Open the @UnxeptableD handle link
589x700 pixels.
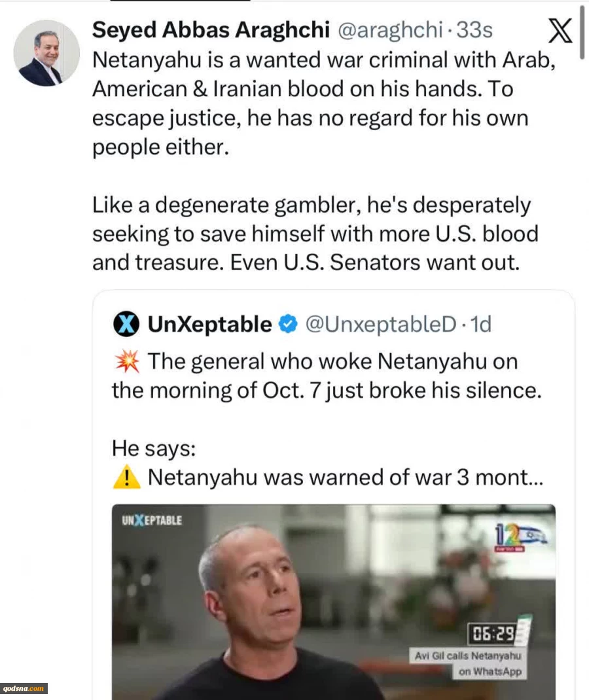pos(381,324)
